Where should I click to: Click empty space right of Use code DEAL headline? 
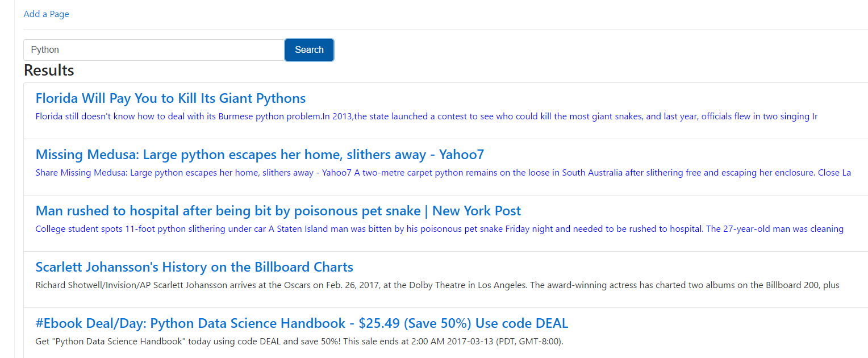718,323
